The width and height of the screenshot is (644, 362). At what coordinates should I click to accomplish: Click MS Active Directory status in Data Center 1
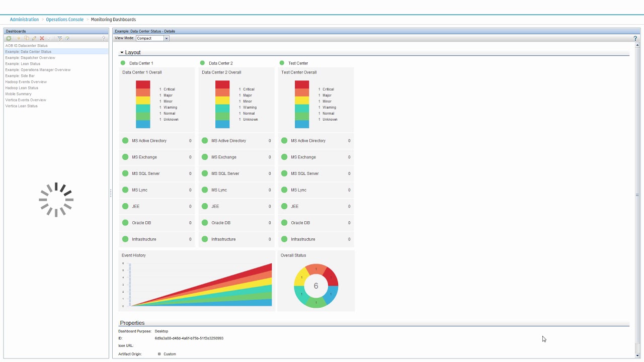[125, 141]
